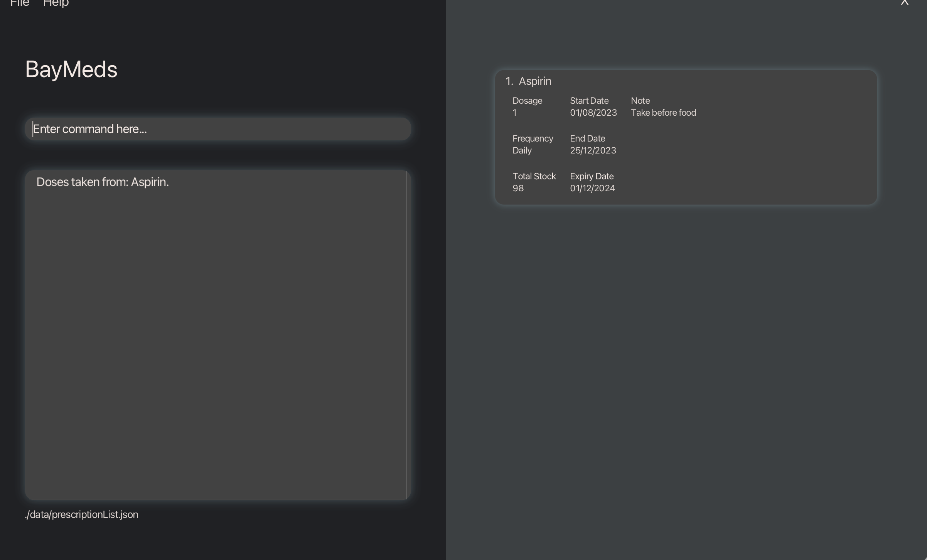Viewport: 927px width, 560px height.
Task: Click the result box vertical scrollbar
Action: pyautogui.click(x=408, y=335)
